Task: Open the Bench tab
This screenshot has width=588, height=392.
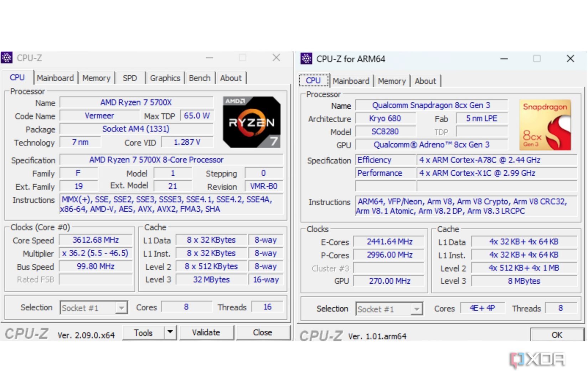Action: pyautogui.click(x=200, y=78)
